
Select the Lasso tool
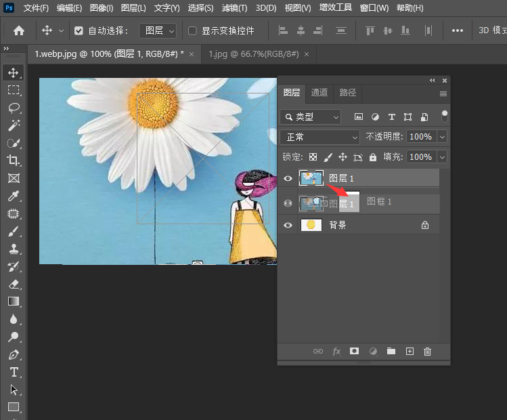coord(14,108)
